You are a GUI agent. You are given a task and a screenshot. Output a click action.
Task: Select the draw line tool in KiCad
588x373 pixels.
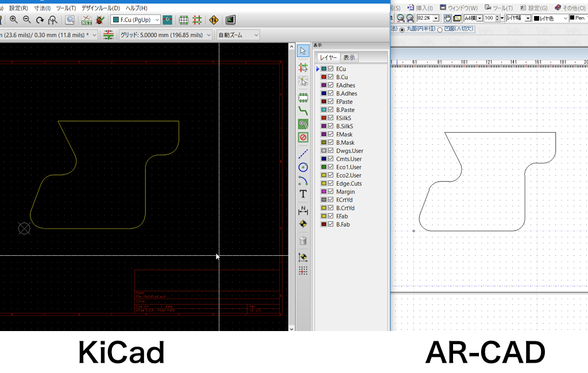pyautogui.click(x=303, y=154)
